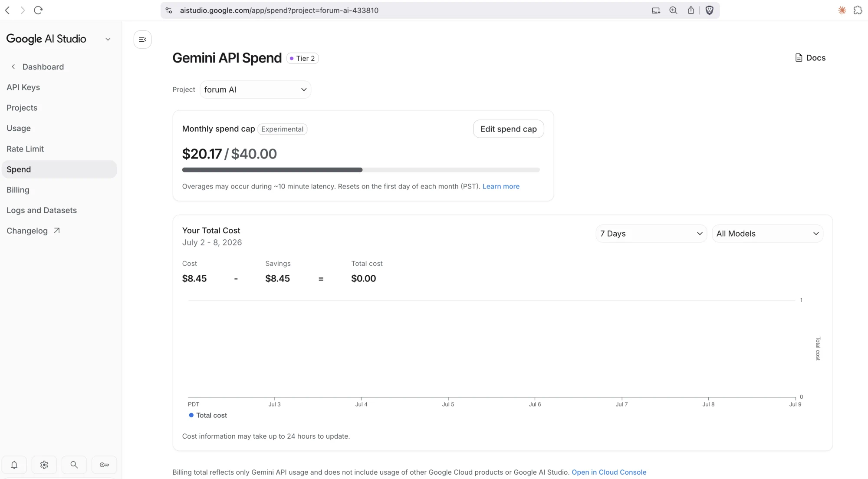Open the extensions puzzle icon
868x479 pixels.
tap(858, 10)
